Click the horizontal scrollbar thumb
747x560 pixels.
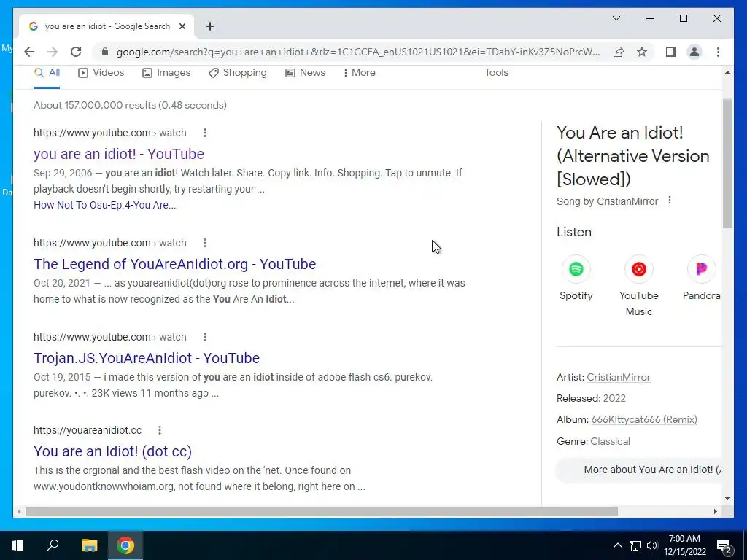[322, 511]
